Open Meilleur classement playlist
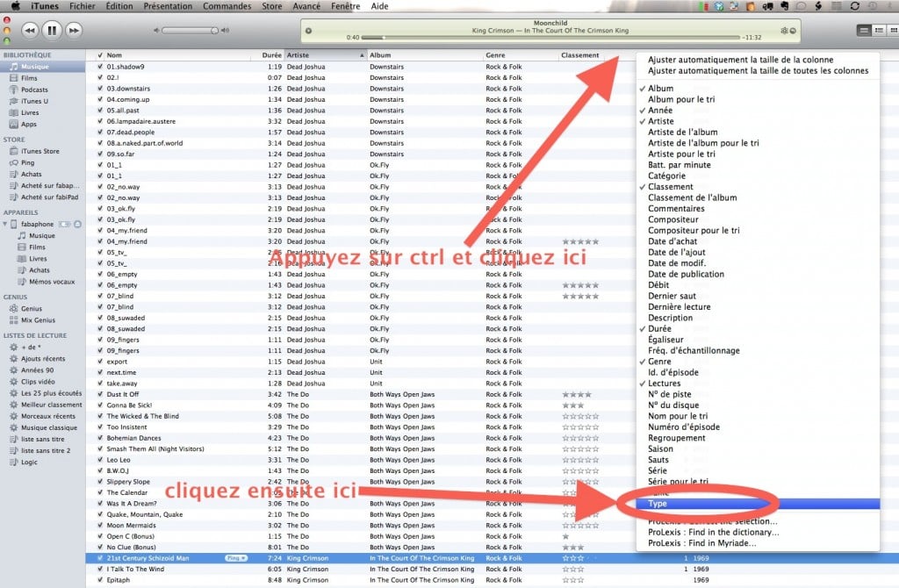The height and width of the screenshot is (588, 899). (x=49, y=405)
